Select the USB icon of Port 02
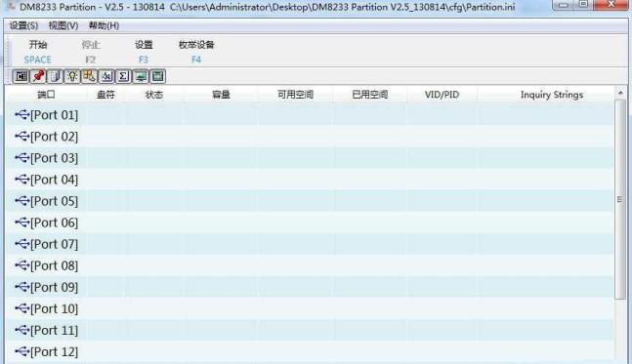 coord(22,137)
